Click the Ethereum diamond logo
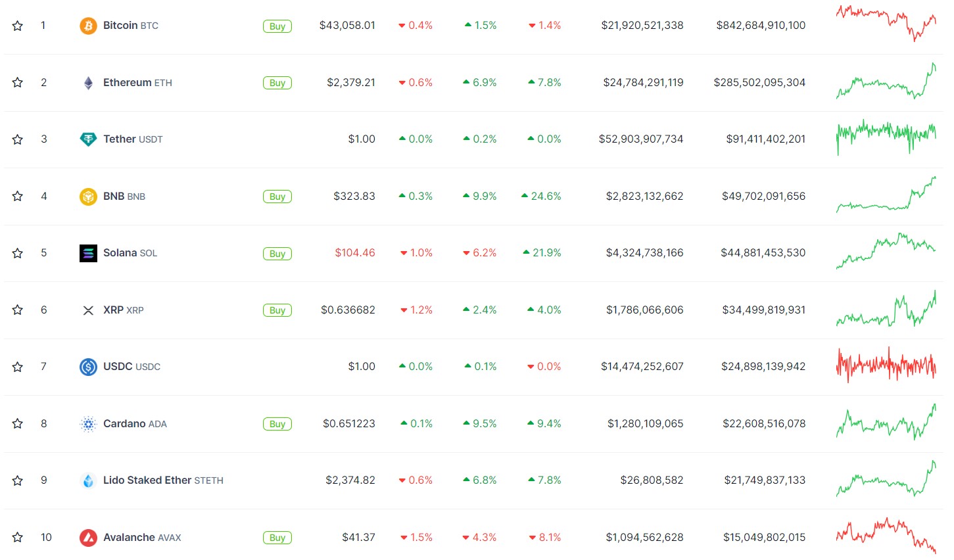The image size is (954, 560). 89,82
